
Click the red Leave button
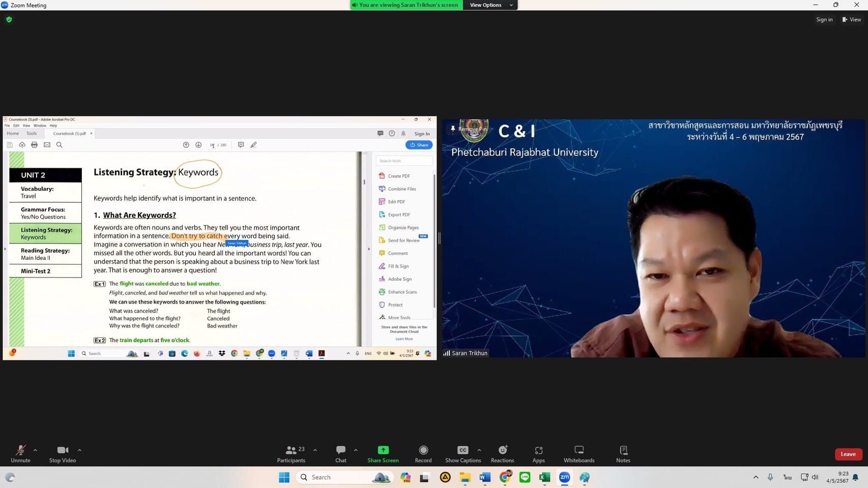[x=848, y=454]
